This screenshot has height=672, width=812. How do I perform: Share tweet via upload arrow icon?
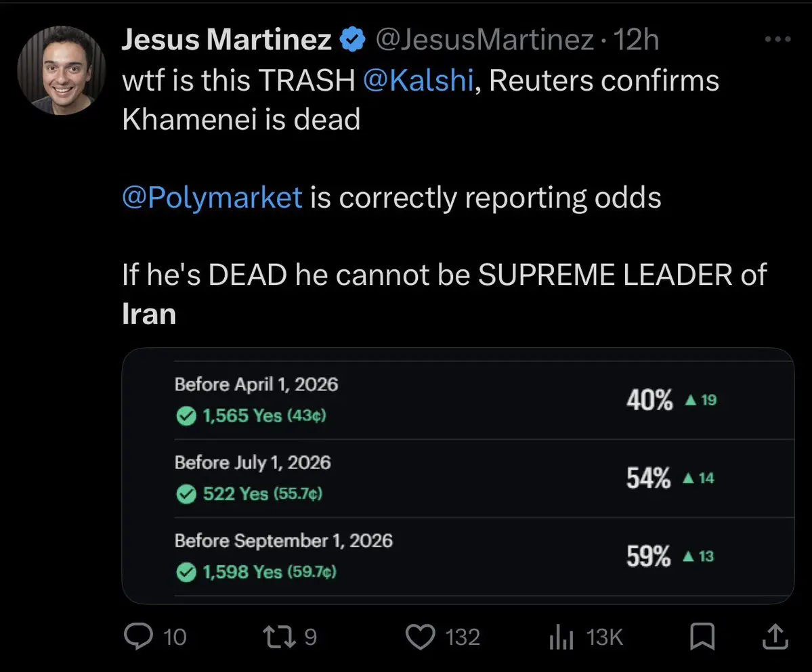click(775, 636)
